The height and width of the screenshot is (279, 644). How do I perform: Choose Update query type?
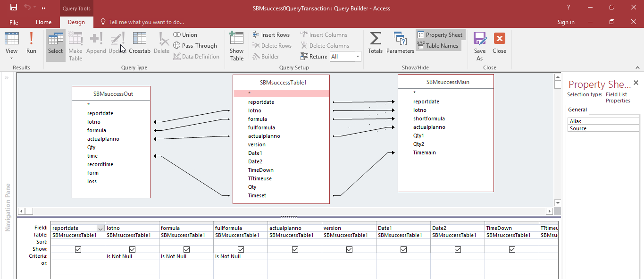117,43
